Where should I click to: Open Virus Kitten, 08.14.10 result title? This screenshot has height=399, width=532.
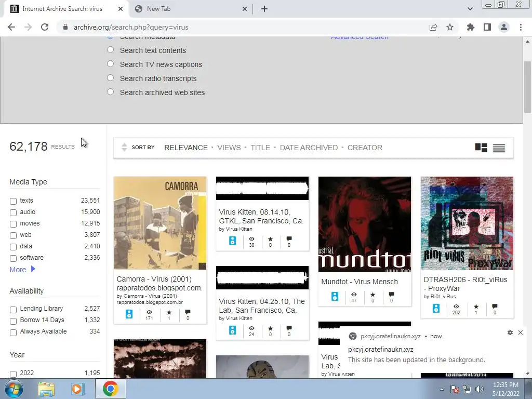point(261,217)
